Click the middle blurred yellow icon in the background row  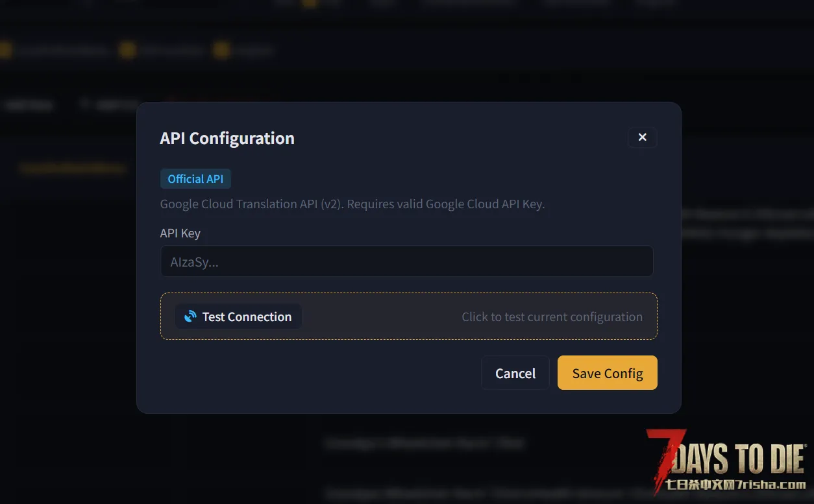click(x=128, y=50)
